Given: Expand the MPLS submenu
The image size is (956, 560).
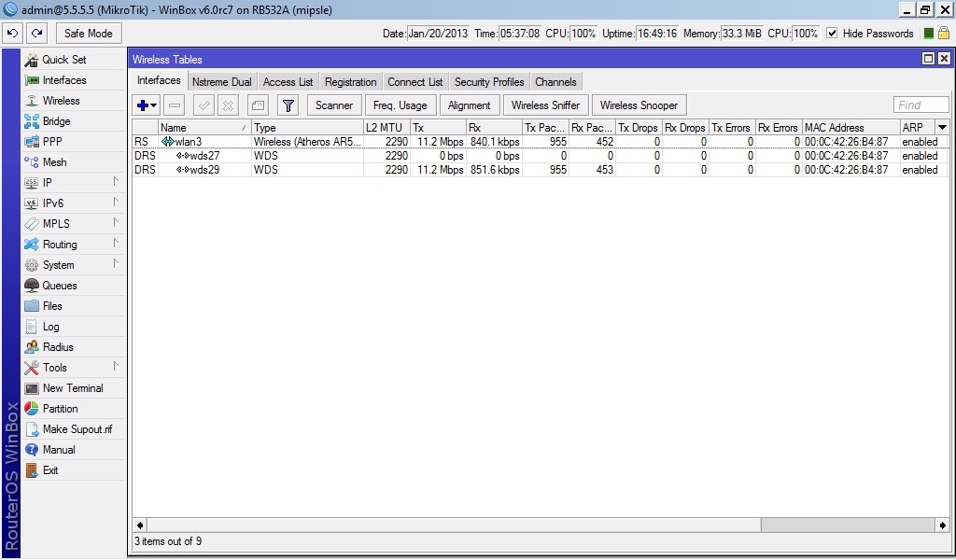Looking at the screenshot, I should coord(116,223).
